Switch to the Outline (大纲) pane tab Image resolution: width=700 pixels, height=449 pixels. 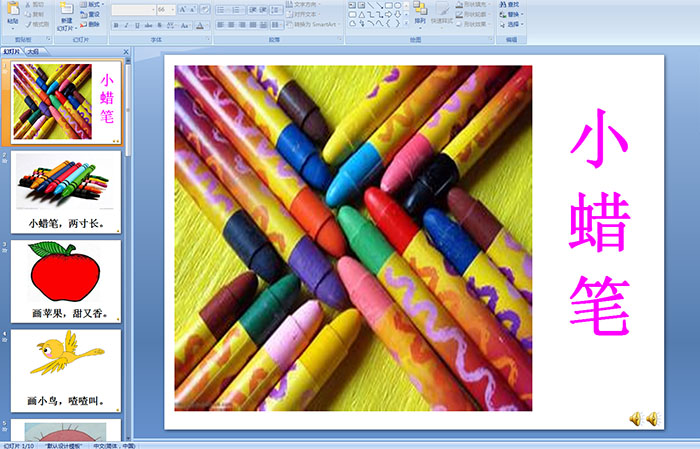coord(34,52)
